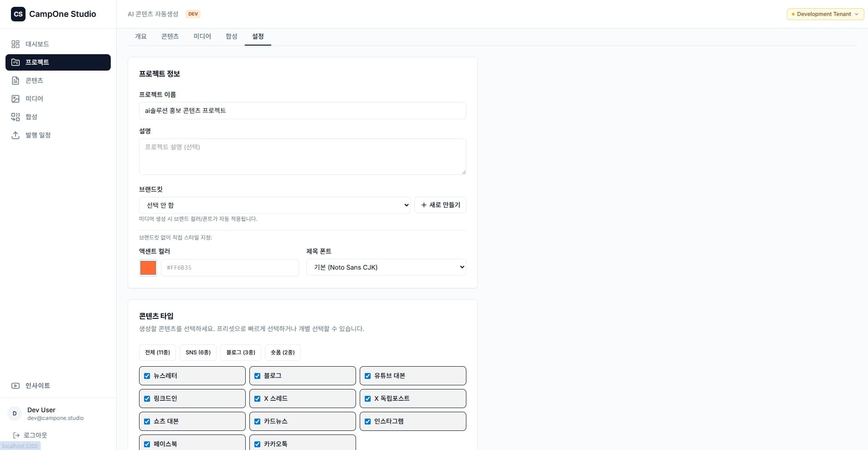Open 인사이트 in the sidebar

tap(58, 386)
